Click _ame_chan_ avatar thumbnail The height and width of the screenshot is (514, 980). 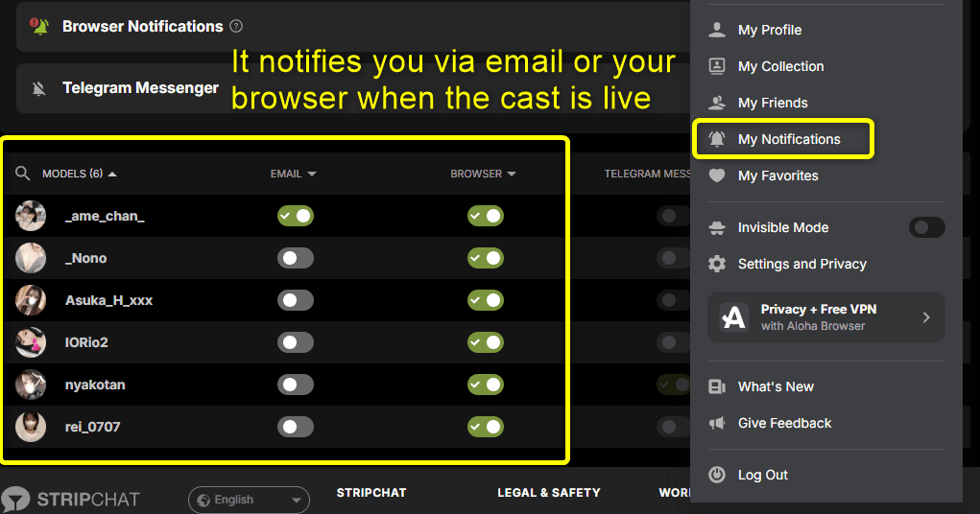pyautogui.click(x=31, y=216)
